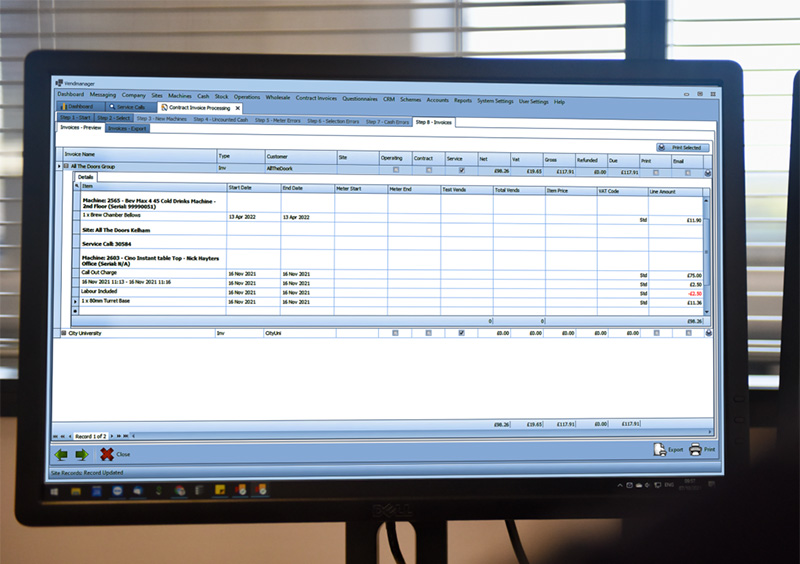Viewport: 800px width, 564px height.
Task: Toggle Service checkbox for All The Doors Group
Action: (460, 171)
